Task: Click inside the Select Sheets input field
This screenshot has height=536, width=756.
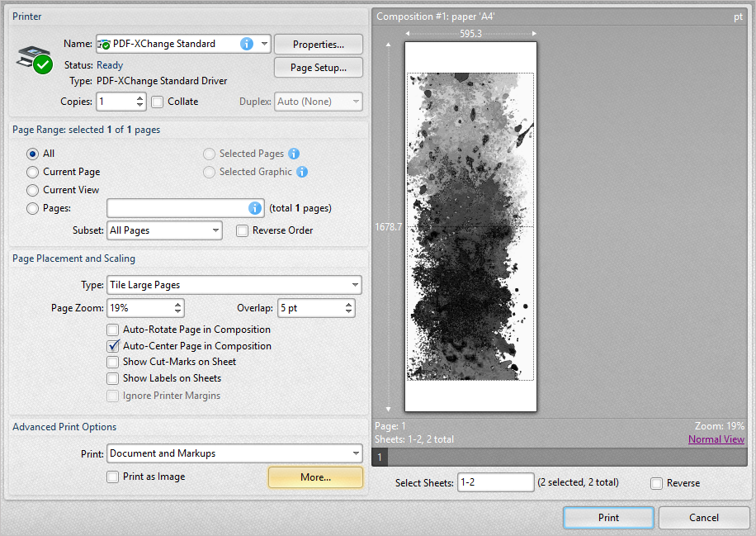Action: [x=495, y=482]
